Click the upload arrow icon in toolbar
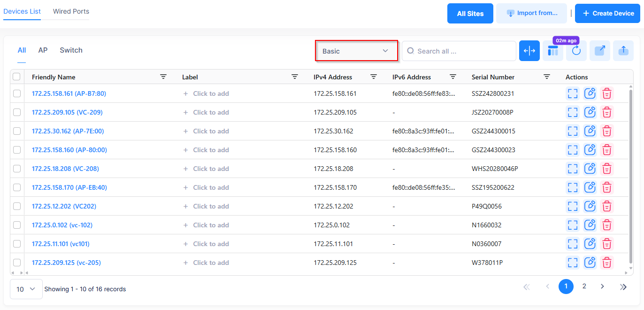Screen dimensions: 644x310 (623, 51)
